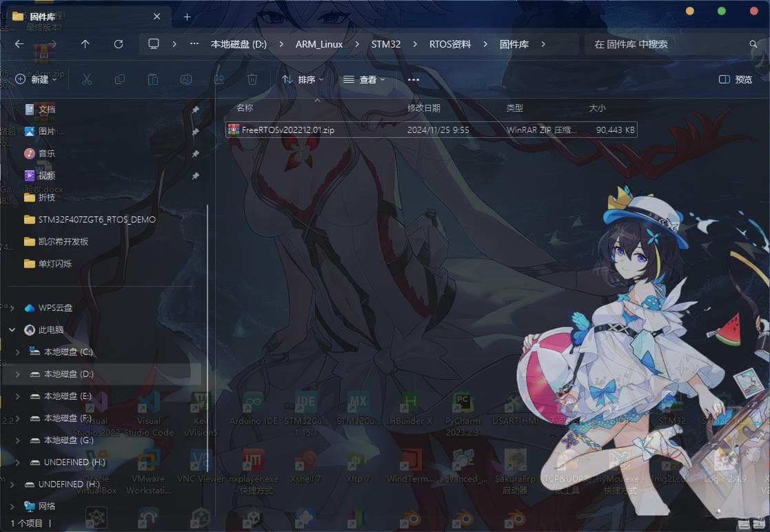Image resolution: width=770 pixels, height=532 pixels.
Task: Click the 网络 network icon
Action: [x=30, y=506]
